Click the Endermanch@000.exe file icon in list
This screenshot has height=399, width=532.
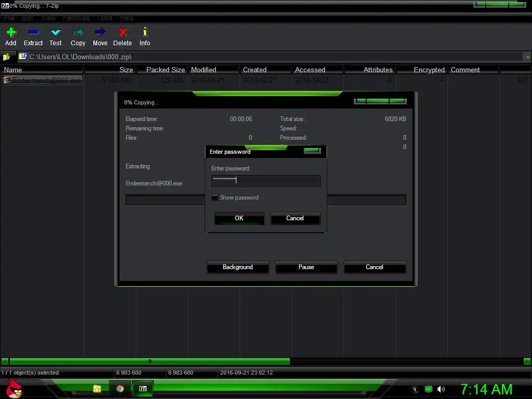7,80
